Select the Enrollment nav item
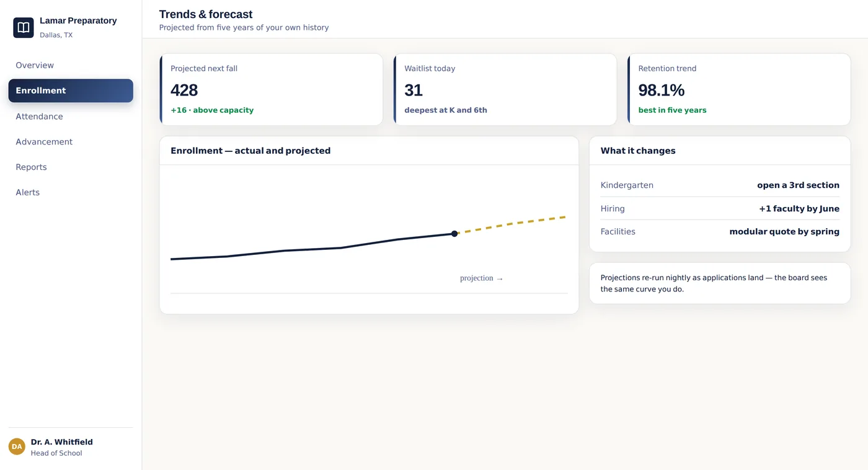 (71, 91)
